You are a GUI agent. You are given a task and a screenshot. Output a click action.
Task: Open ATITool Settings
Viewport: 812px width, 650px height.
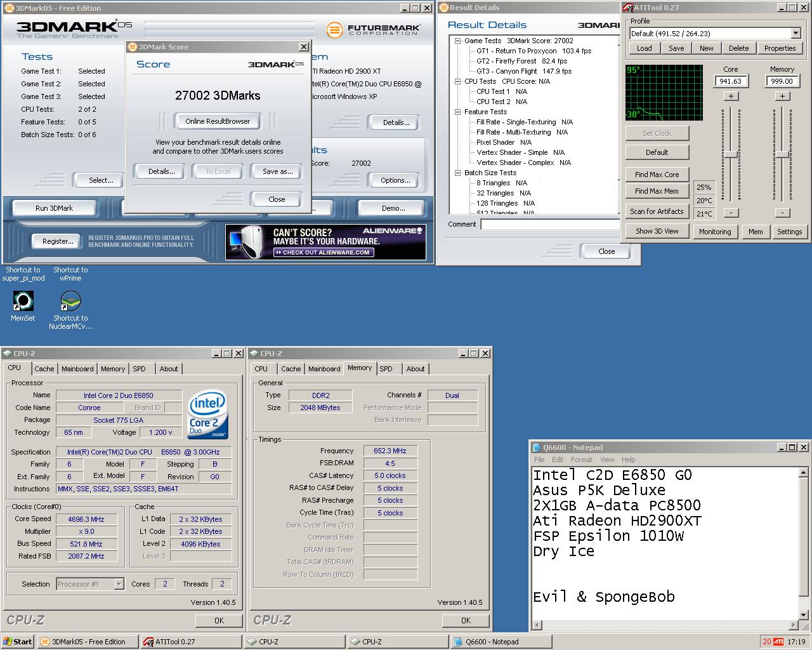tap(790, 232)
